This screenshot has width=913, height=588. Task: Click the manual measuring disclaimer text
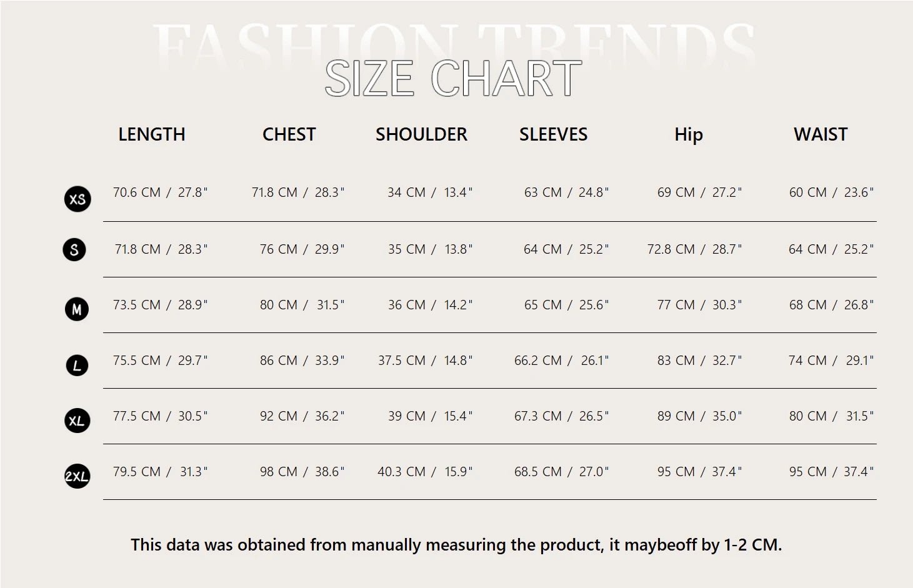[x=456, y=545]
